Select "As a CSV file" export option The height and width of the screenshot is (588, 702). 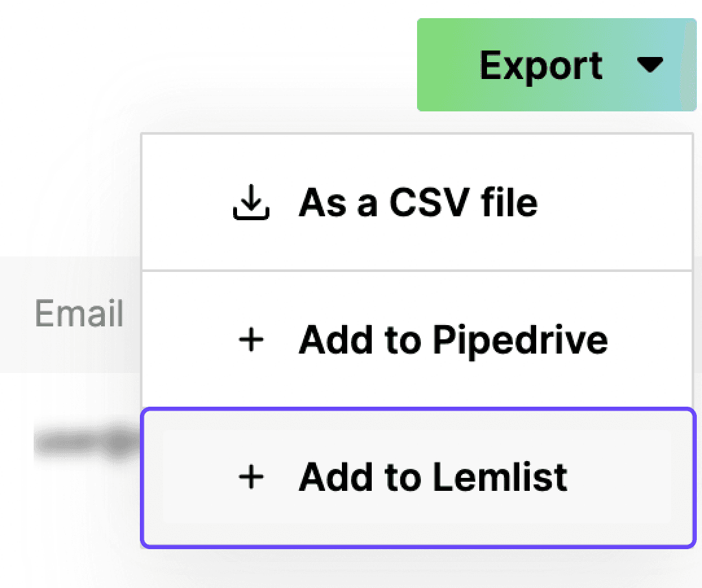417,203
